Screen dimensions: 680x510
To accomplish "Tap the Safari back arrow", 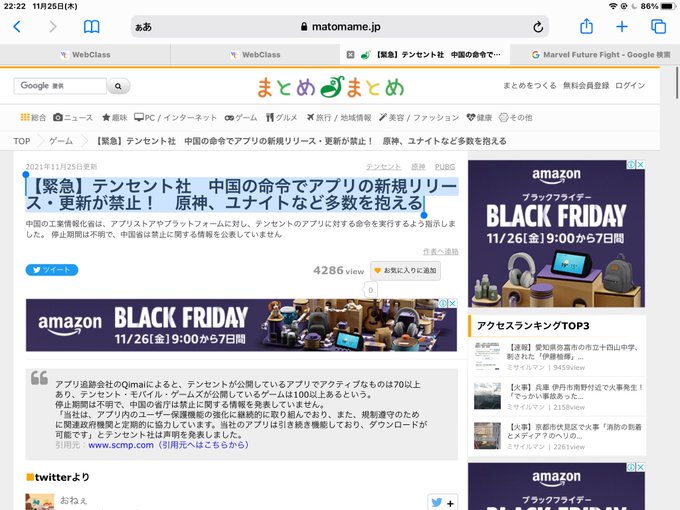I will coord(17,27).
